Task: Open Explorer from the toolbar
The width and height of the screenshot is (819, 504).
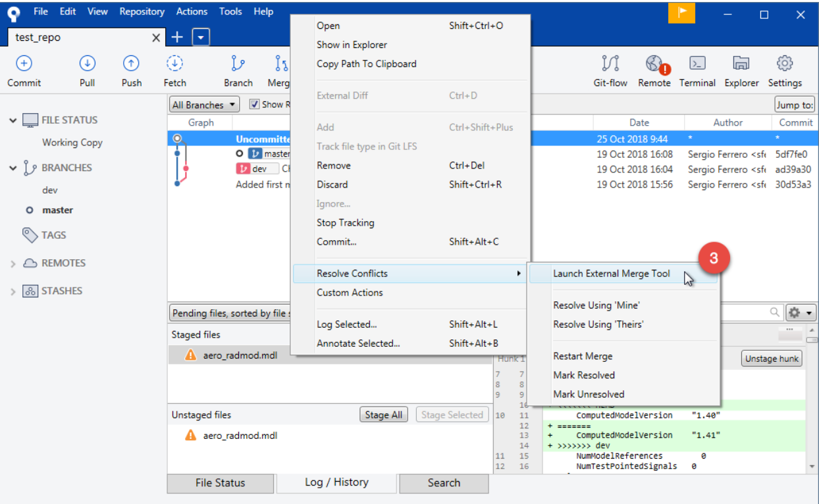Action: click(741, 64)
